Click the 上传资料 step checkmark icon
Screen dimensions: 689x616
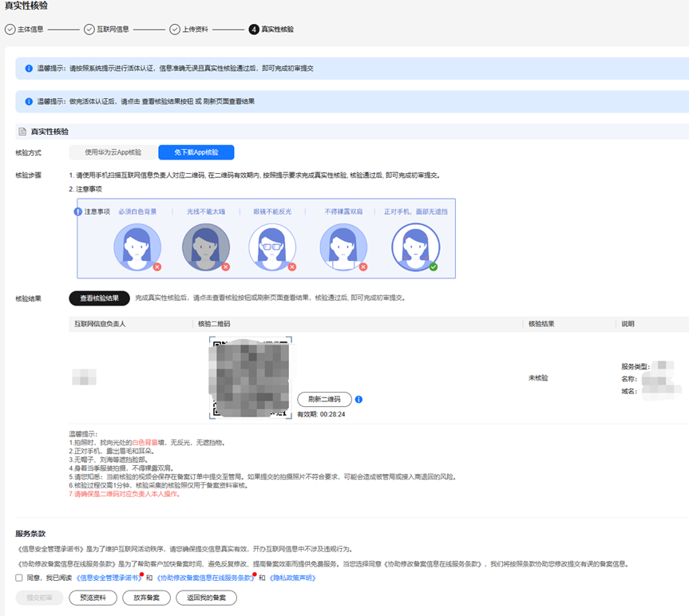pyautogui.click(x=175, y=30)
